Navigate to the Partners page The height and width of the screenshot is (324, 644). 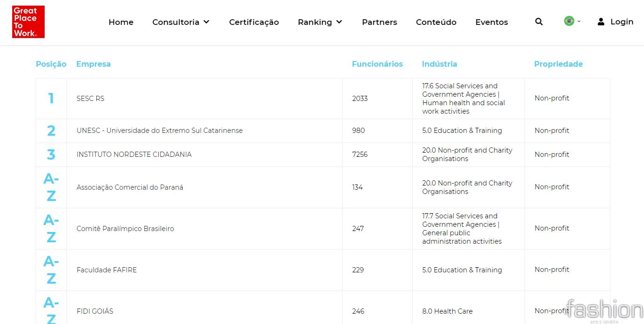[x=379, y=22]
